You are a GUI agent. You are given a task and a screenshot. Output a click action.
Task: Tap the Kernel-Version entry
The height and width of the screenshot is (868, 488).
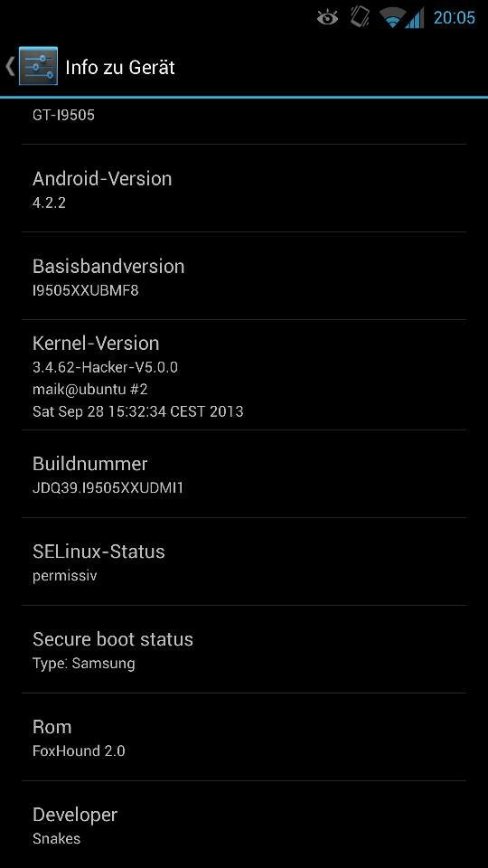click(x=244, y=374)
